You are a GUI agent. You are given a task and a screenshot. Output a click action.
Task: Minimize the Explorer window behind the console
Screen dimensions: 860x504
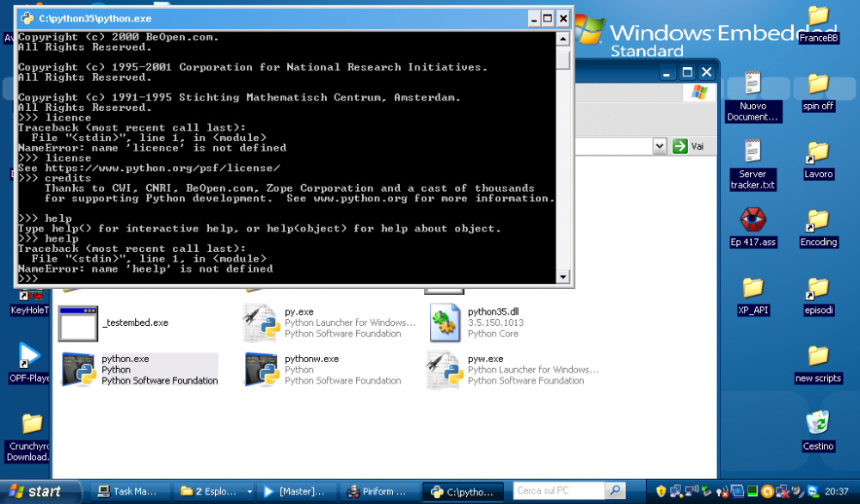[666, 72]
